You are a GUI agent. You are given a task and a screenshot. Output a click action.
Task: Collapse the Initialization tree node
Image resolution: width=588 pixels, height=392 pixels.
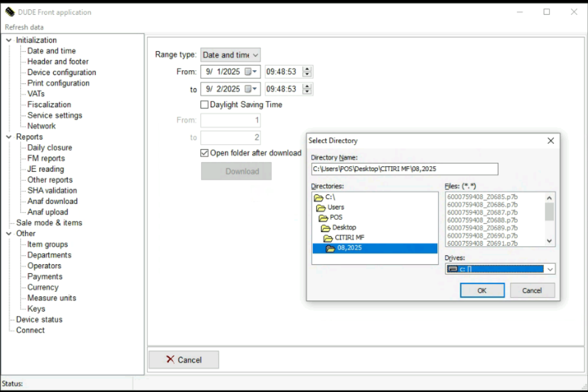tap(8, 40)
